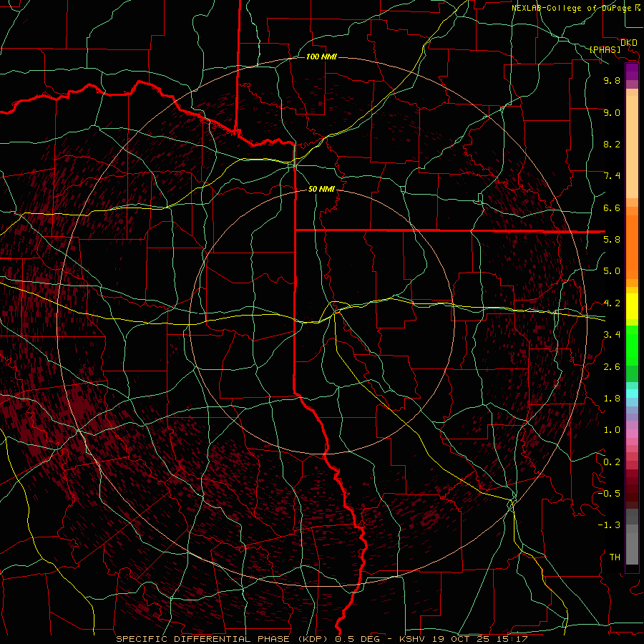Click the [PHAS] label near the legend
The height and width of the screenshot is (644, 644).
(605, 49)
